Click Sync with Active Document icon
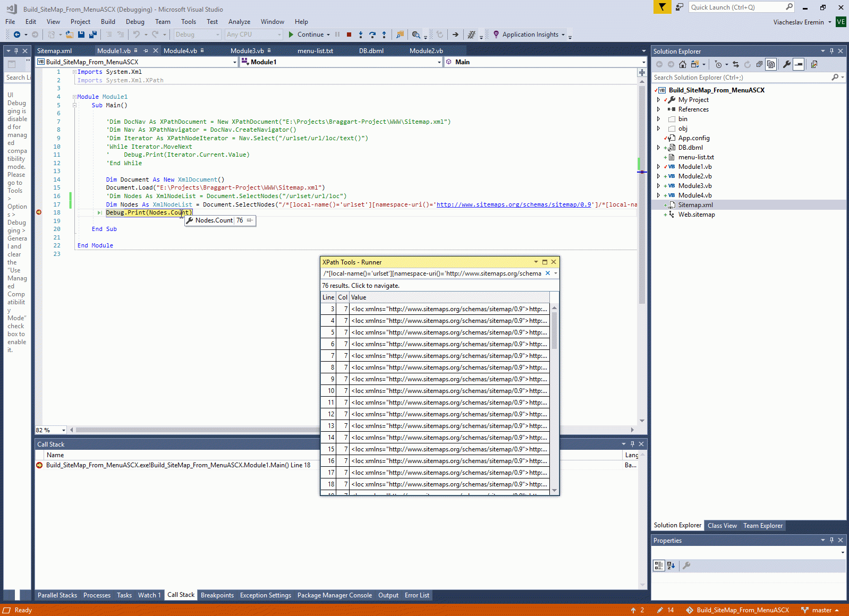 [x=736, y=64]
